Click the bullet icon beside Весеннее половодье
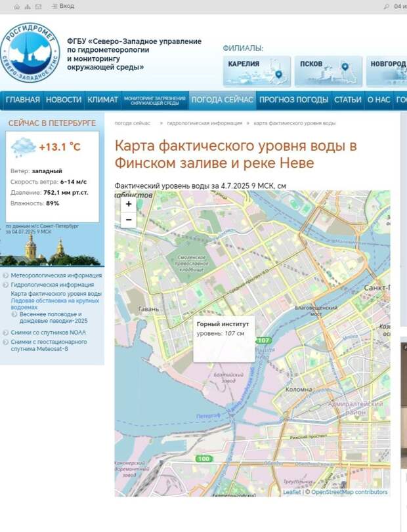The width and height of the screenshot is (407, 532). tap(14, 314)
